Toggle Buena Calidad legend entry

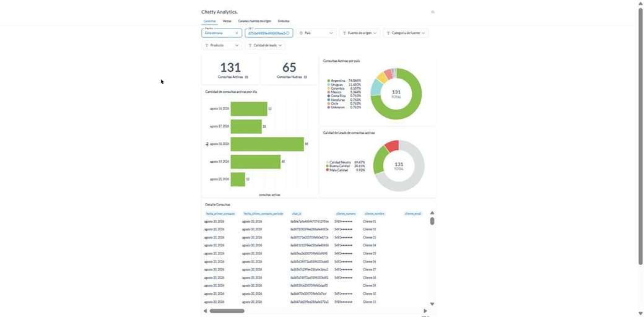[x=346, y=166]
